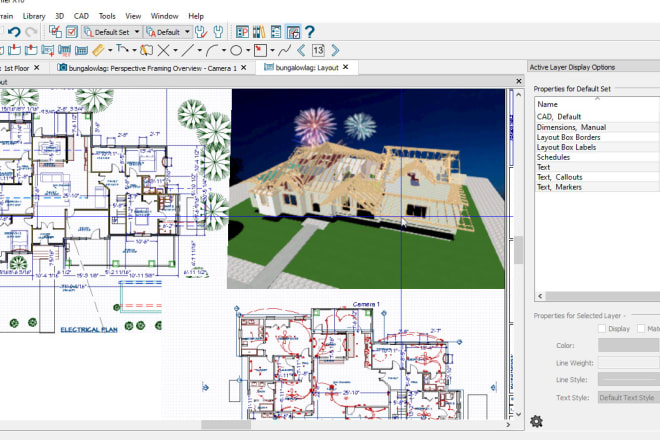Viewport: 660px width, 440px height.
Task: Open the Default annotation set dropdown
Action: point(168,32)
